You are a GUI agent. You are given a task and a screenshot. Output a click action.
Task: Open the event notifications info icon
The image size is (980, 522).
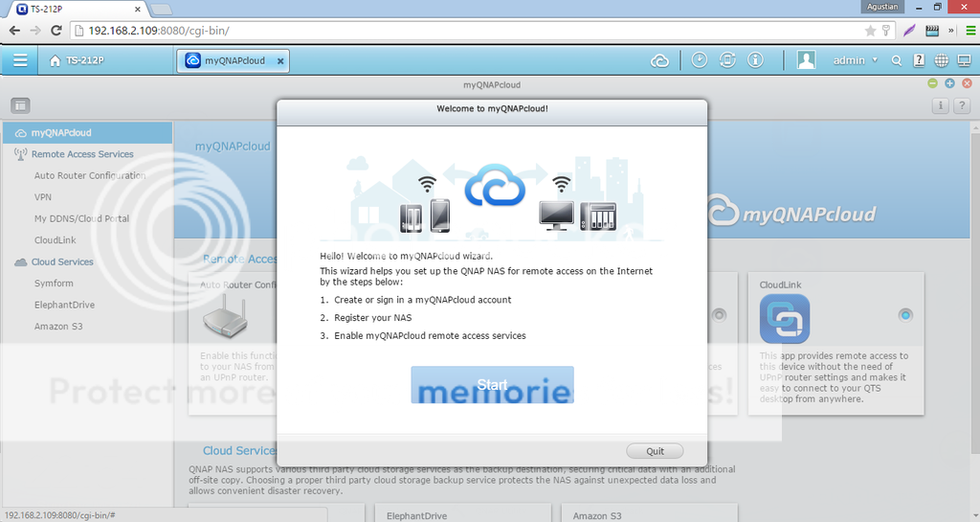coord(755,60)
